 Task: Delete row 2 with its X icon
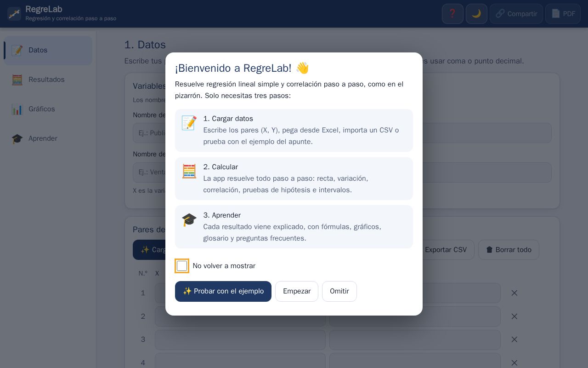click(514, 316)
